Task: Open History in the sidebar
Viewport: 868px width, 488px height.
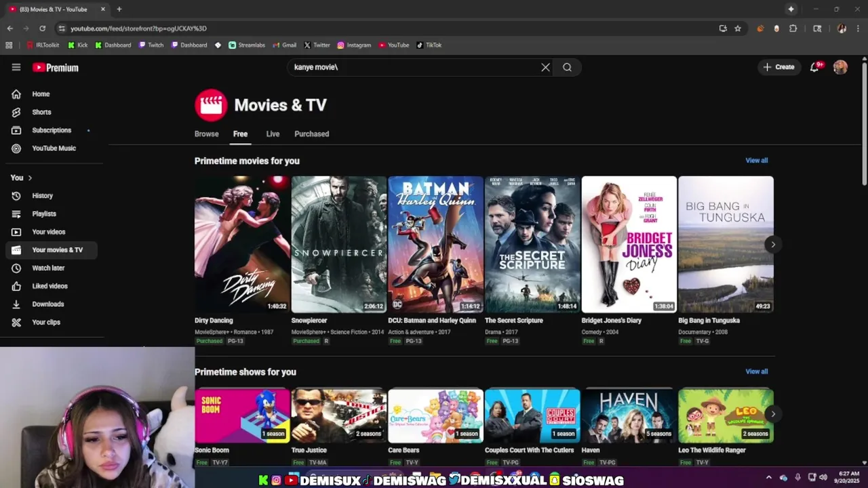Action: coord(52,196)
